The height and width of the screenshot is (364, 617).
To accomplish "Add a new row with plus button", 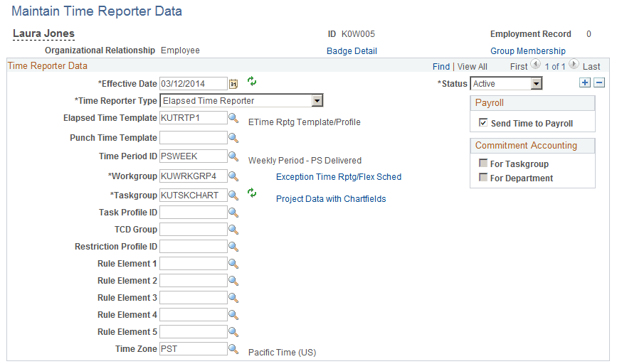I will (x=585, y=82).
